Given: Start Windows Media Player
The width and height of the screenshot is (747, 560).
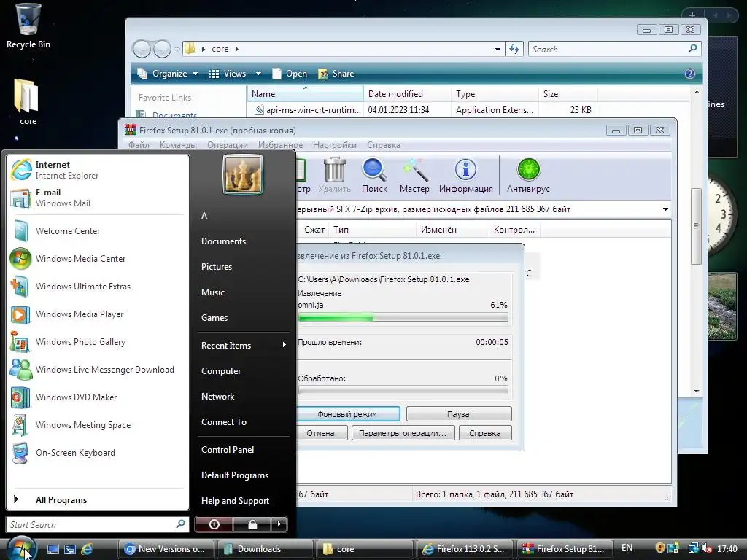Looking at the screenshot, I should point(98,314).
